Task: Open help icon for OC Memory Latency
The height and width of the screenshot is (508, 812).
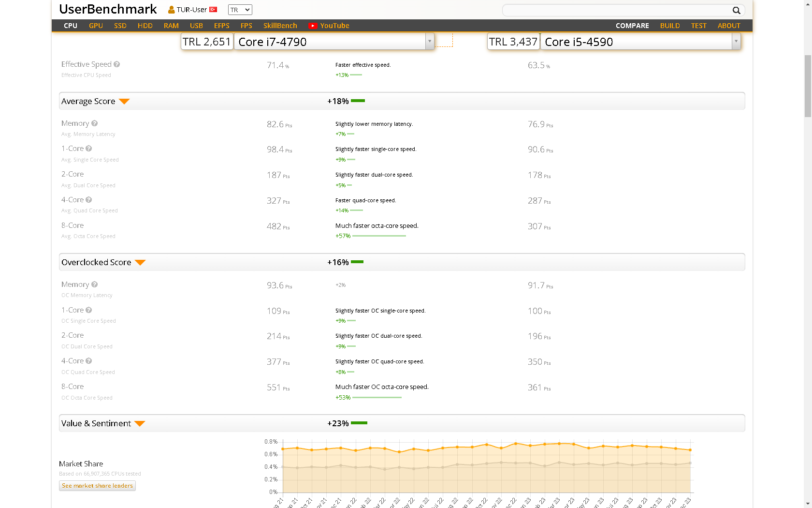Action: click(95, 284)
